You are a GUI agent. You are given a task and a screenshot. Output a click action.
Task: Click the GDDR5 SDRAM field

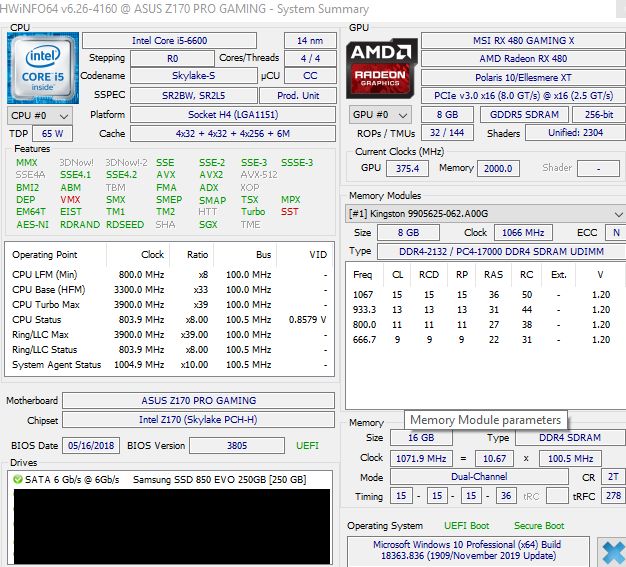[x=524, y=115]
